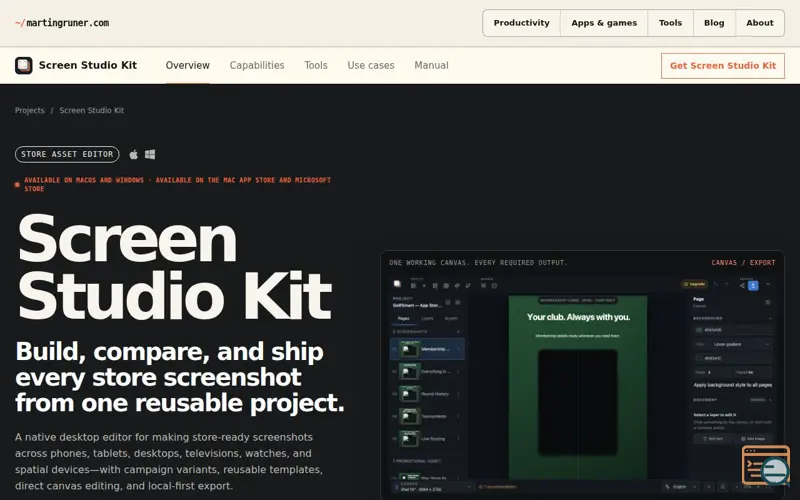Viewport: 800px width, 500px height.
Task: Open the Apps & games menu
Action: 604,23
